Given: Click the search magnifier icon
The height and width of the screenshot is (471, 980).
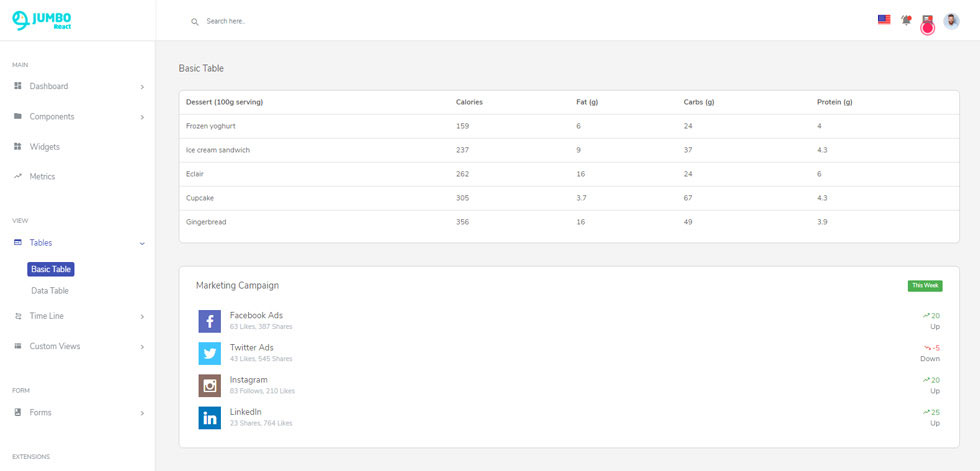Looking at the screenshot, I should click(x=194, y=22).
